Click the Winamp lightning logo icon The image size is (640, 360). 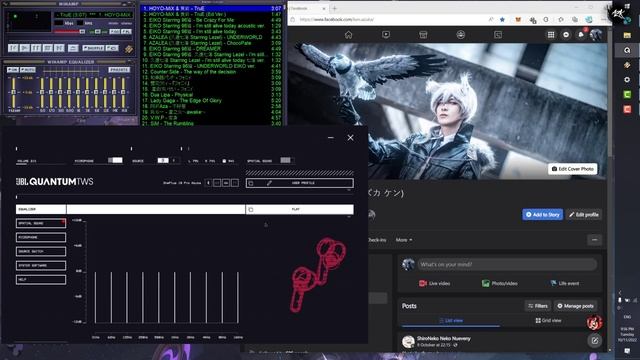click(x=129, y=49)
